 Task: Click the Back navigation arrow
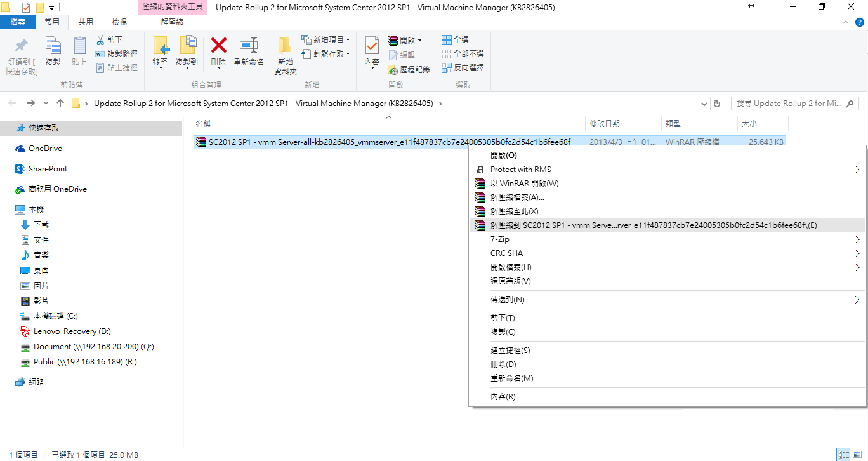13,103
